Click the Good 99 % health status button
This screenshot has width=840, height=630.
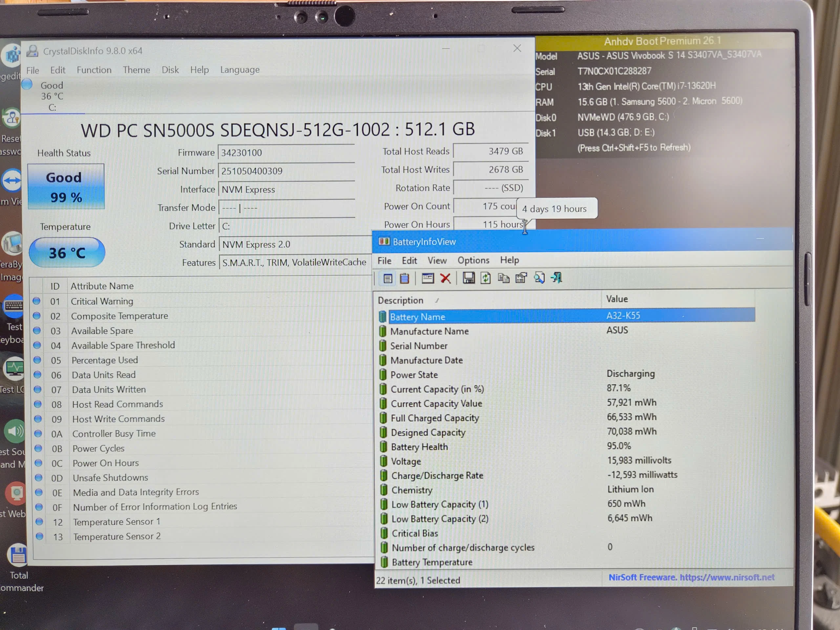(66, 186)
